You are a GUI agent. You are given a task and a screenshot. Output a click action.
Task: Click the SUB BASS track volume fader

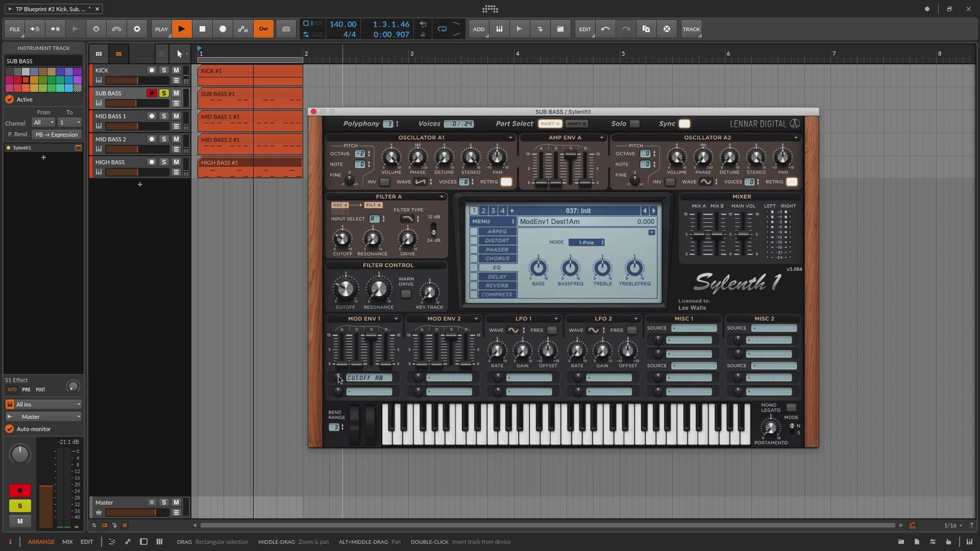point(137,104)
